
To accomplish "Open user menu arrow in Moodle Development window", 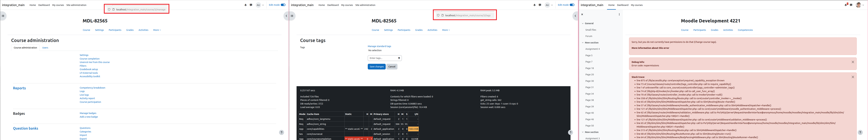I will [864, 5].
